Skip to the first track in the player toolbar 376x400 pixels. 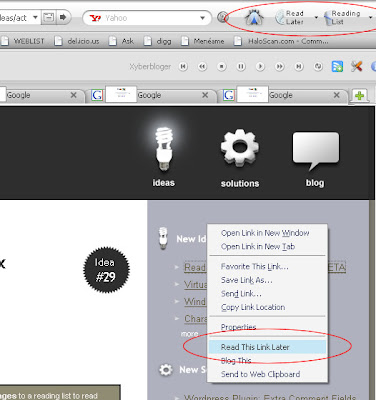(x=183, y=67)
